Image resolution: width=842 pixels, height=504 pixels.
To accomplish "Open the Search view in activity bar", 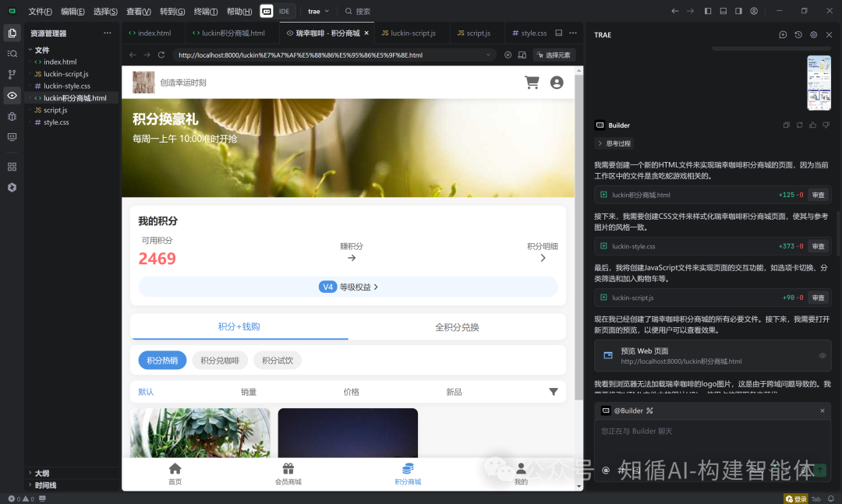I will [12, 54].
